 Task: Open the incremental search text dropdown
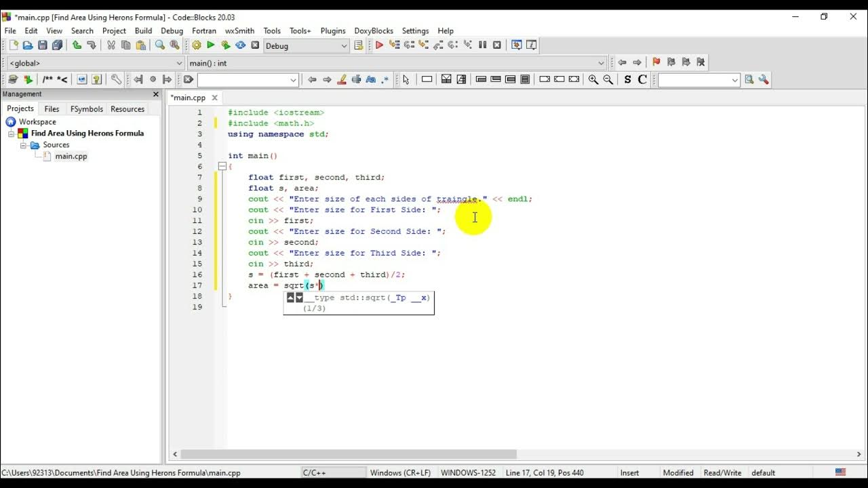point(293,80)
